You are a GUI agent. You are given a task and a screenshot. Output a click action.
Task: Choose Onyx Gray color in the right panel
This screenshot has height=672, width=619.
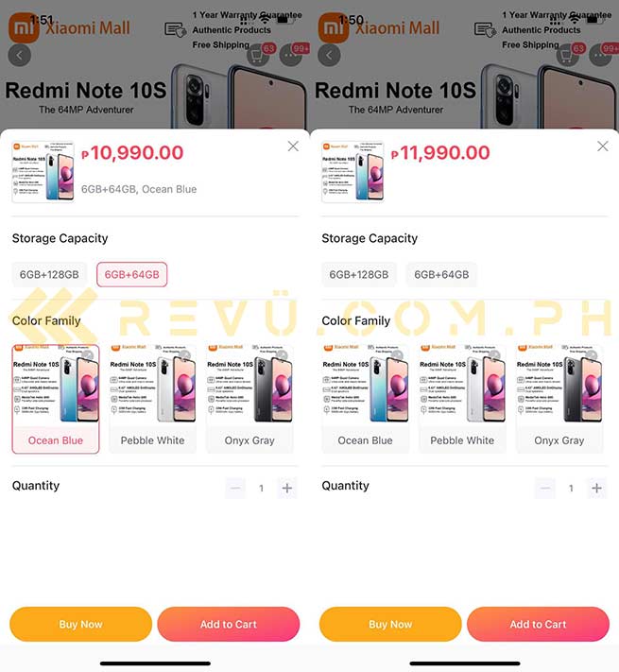559,399
